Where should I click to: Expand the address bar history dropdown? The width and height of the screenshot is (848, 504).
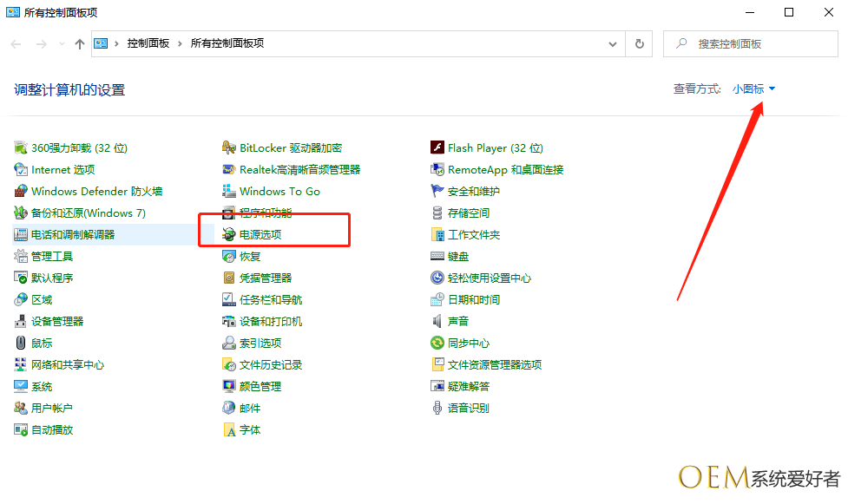(x=613, y=43)
